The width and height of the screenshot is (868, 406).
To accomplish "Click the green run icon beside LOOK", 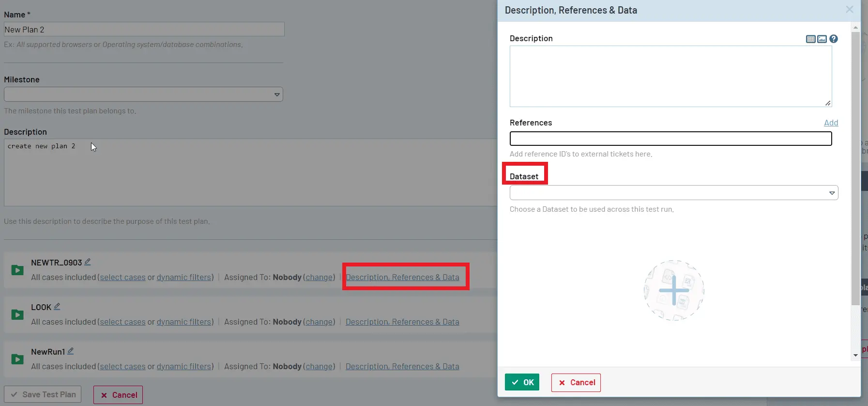I will pos(17,314).
